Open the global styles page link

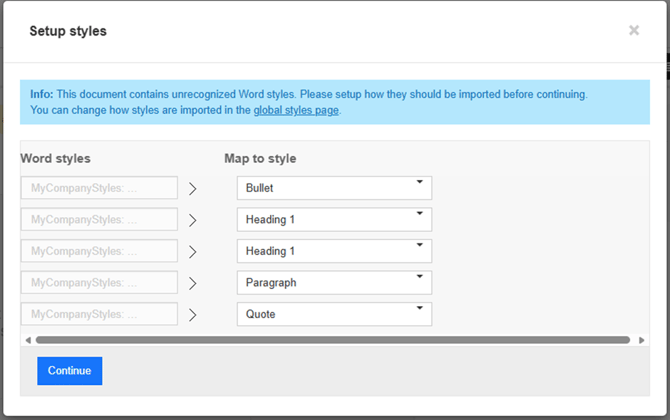(296, 110)
